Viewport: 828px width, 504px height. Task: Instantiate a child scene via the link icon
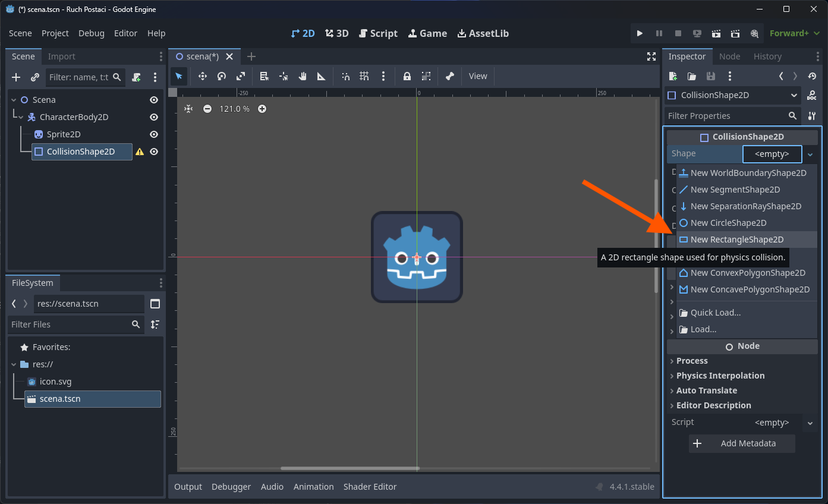pos(35,77)
